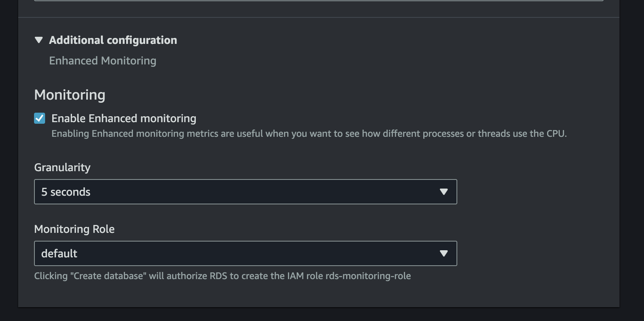Screen dimensions: 644x321
Task: Click the Enhanced monitoring metrics description text
Action: pyautogui.click(x=309, y=134)
